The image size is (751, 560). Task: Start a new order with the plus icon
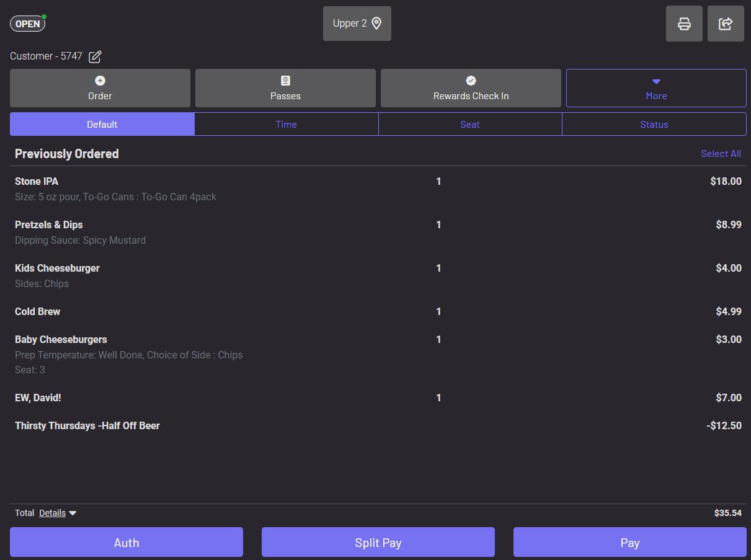100,80
